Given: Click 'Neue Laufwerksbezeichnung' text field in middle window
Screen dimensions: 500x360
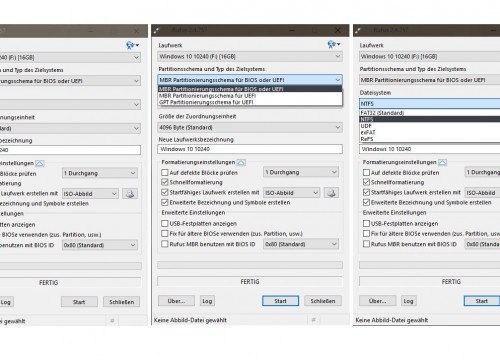Looking at the screenshot, I should point(250,149).
